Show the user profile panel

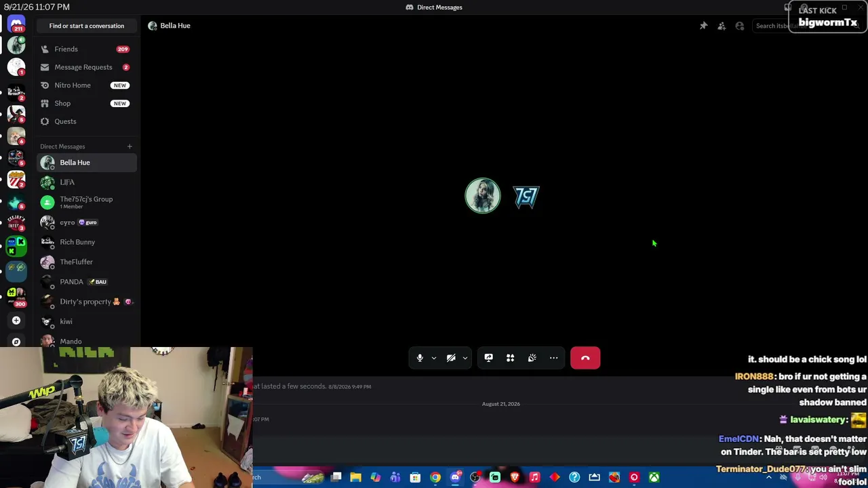pos(740,26)
